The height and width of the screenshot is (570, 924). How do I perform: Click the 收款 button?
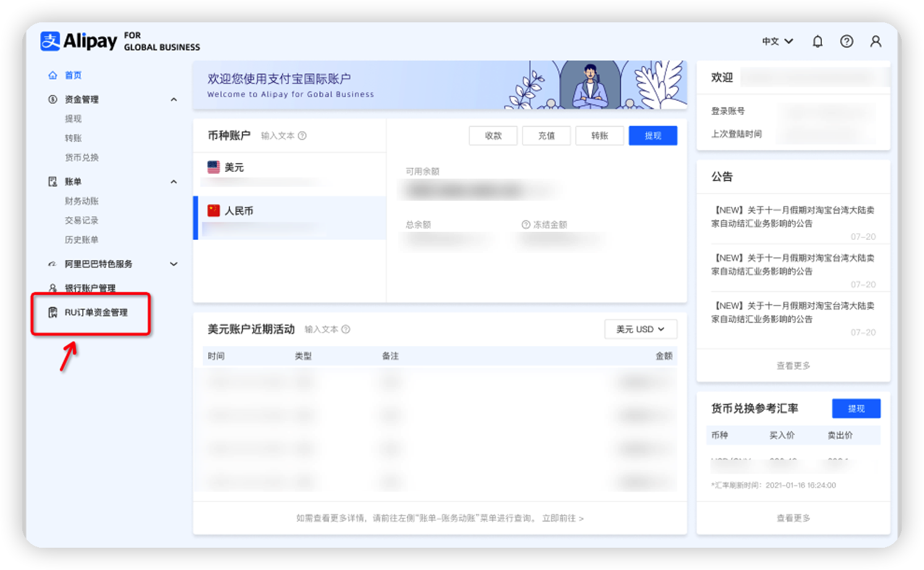click(x=493, y=136)
